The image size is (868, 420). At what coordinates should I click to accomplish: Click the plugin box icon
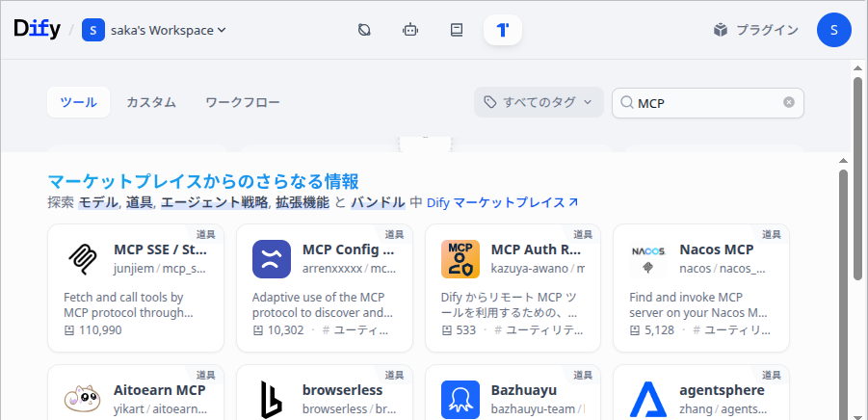(x=721, y=30)
